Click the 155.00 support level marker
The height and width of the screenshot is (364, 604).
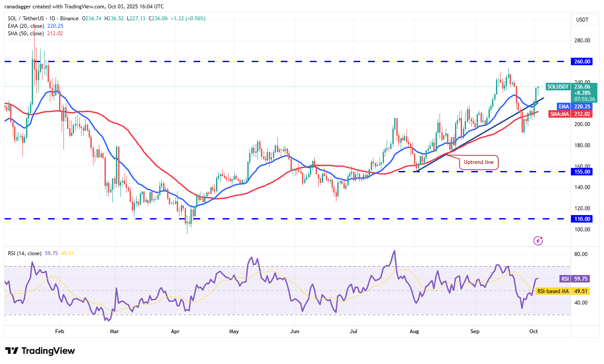click(582, 172)
